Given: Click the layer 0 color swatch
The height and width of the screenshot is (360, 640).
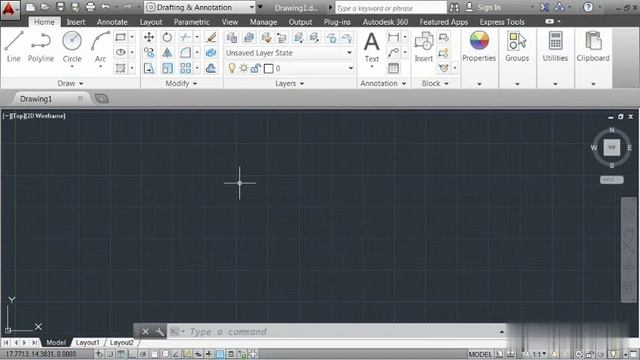Looking at the screenshot, I should pos(269,69).
